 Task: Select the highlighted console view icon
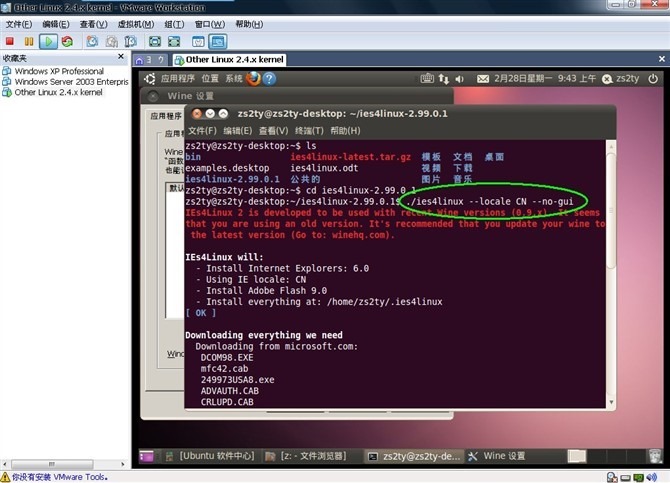[217, 41]
